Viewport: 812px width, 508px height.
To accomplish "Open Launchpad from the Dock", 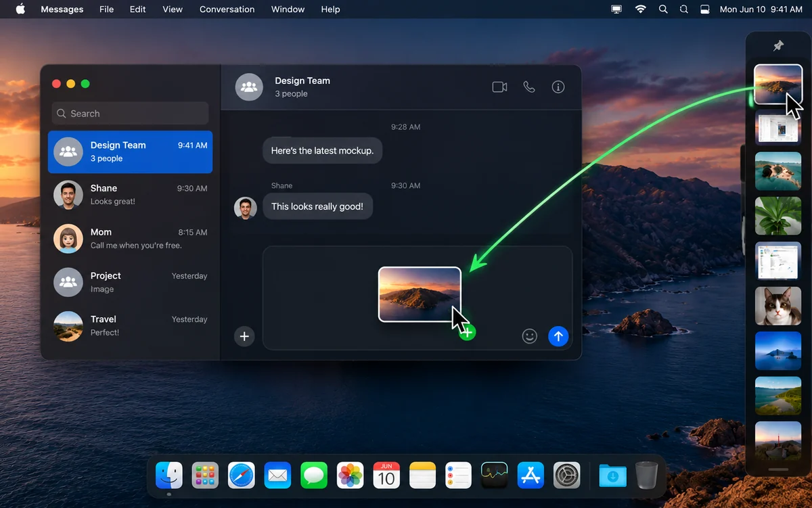I will (205, 476).
